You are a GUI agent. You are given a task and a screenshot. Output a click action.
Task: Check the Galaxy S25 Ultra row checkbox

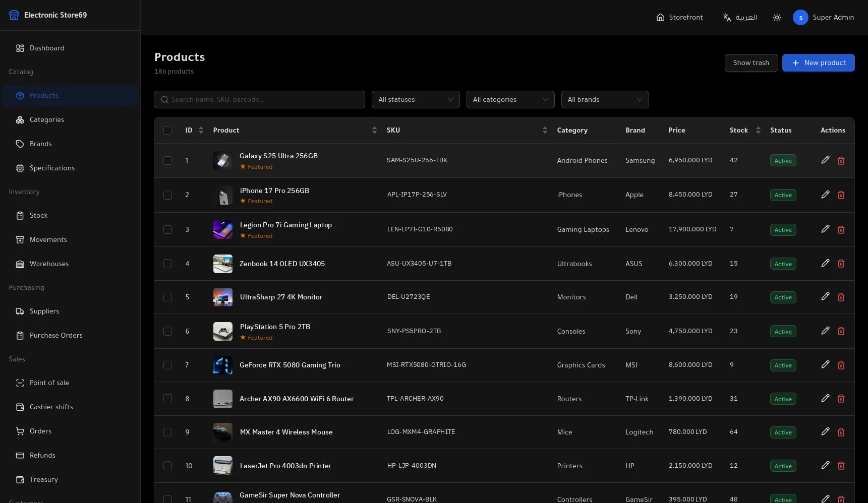[167, 161]
